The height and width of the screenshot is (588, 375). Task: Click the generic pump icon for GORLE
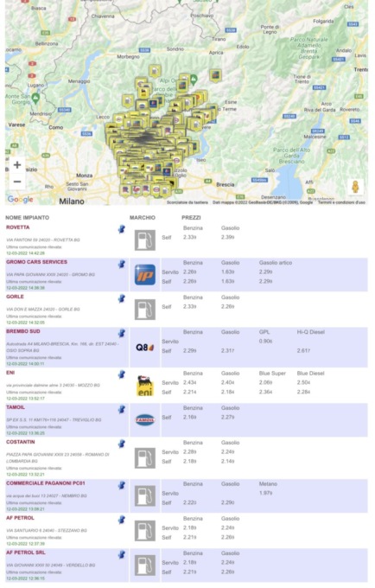coord(145,310)
